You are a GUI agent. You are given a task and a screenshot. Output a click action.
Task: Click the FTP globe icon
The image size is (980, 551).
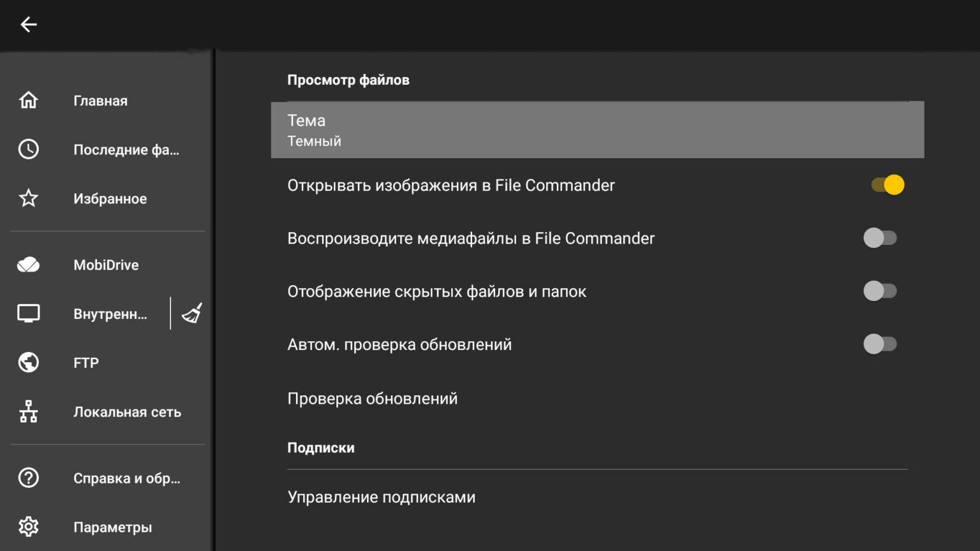coord(29,362)
